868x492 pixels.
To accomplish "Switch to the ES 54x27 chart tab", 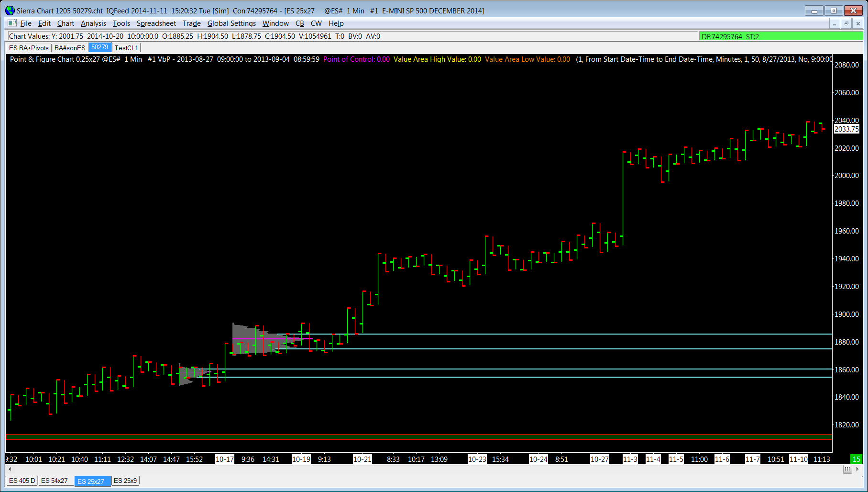I will 55,481.
